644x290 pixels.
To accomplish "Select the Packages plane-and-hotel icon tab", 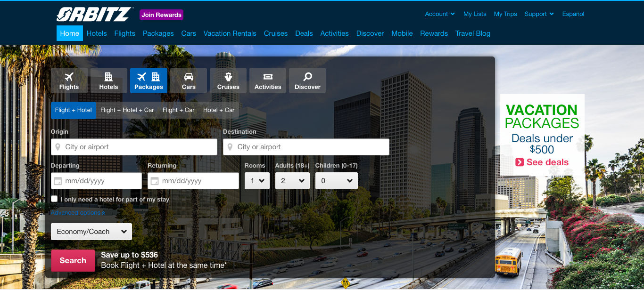I will pyautogui.click(x=149, y=81).
